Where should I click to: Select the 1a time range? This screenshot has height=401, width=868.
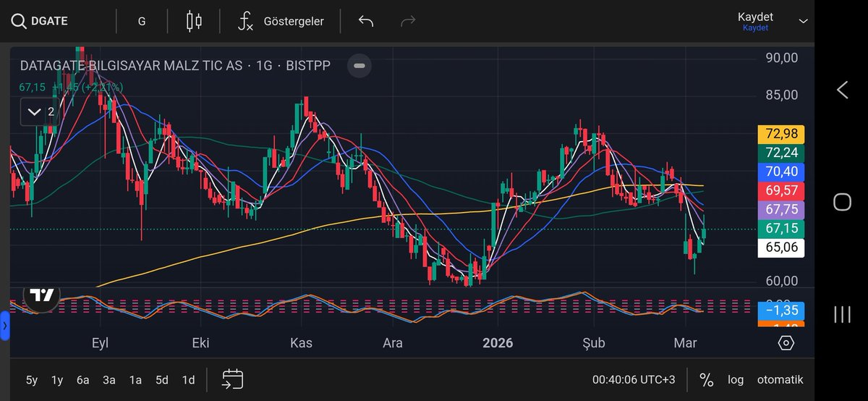coord(135,380)
